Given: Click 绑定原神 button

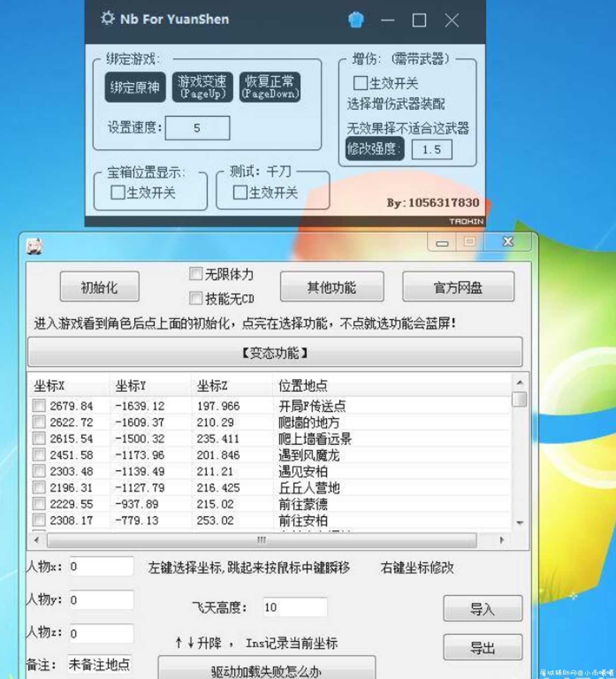Looking at the screenshot, I should [135, 87].
